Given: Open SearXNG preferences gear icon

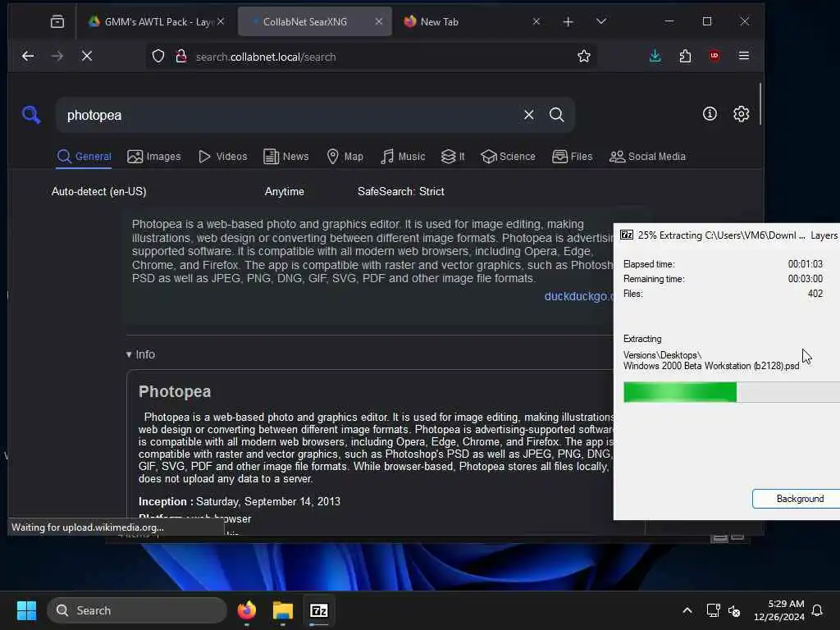Looking at the screenshot, I should (x=741, y=113).
